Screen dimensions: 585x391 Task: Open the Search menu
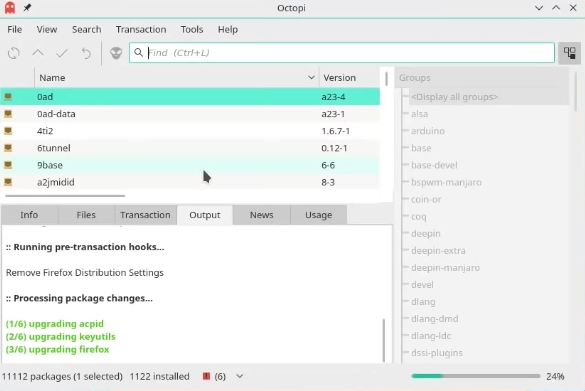87,29
